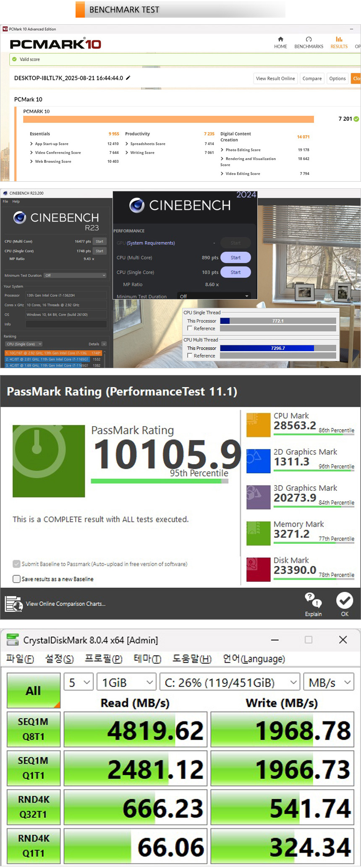The image size is (361, 868).
Task: Click the View Online Comparison Charts icon
Action: 13,604
